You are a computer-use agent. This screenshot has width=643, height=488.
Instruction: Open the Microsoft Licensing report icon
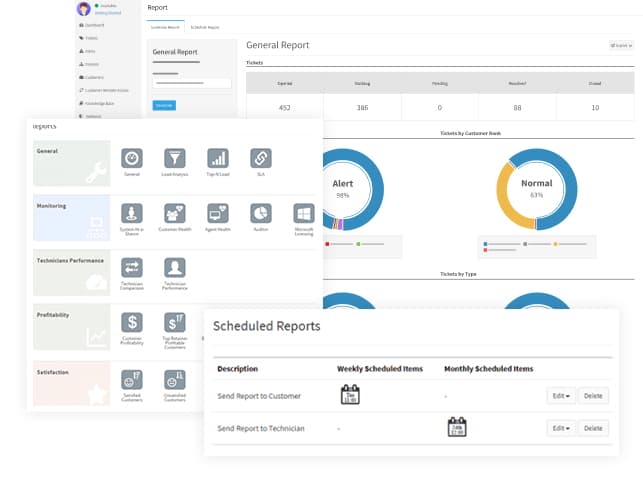(x=304, y=213)
